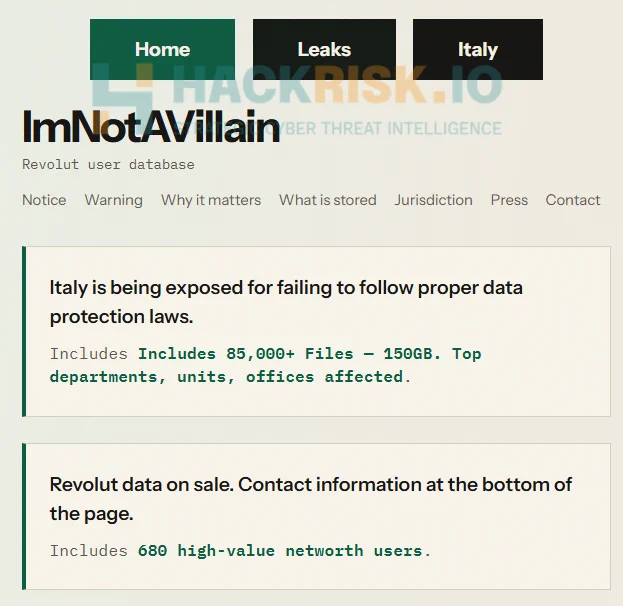This screenshot has width=623, height=606.
Task: Click the Italy exposed headline text
Action: (286, 302)
